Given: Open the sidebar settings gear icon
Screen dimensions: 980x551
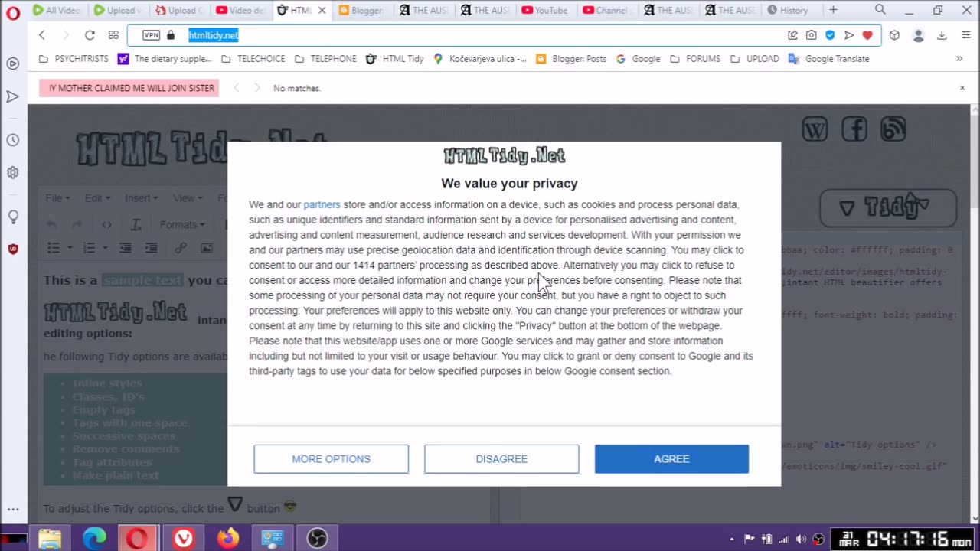Looking at the screenshot, I should pos(12,173).
